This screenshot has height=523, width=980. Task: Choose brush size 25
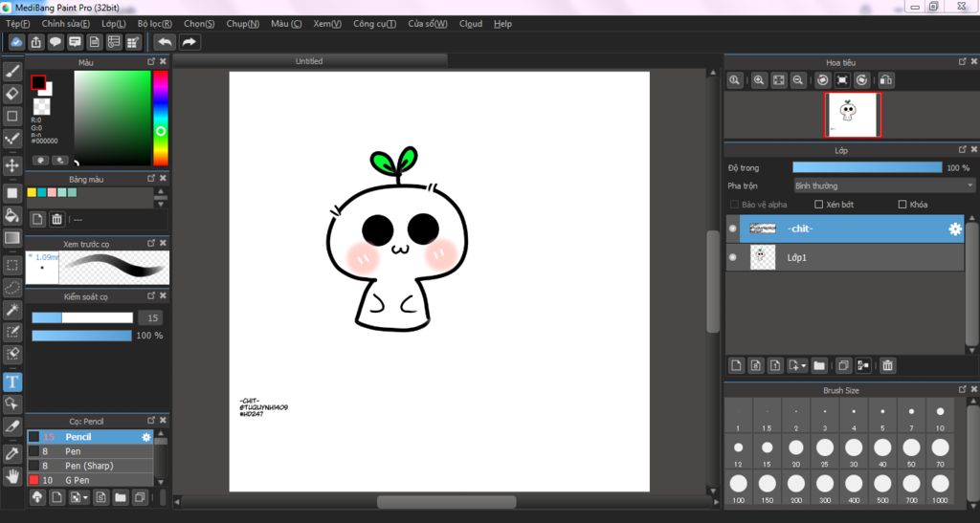[824, 452]
